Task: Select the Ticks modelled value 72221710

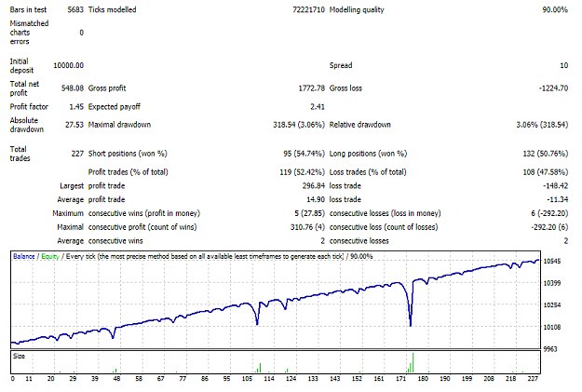Action: click(x=308, y=9)
